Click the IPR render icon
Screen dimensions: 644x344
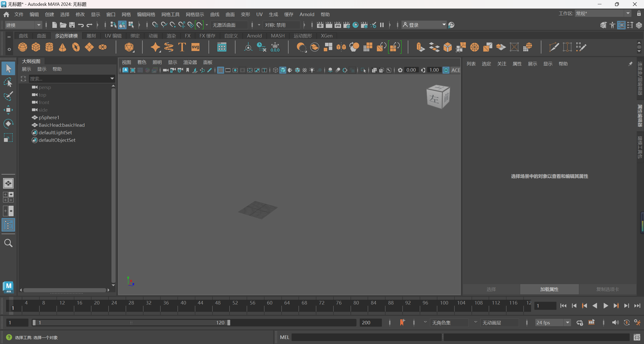[338, 25]
